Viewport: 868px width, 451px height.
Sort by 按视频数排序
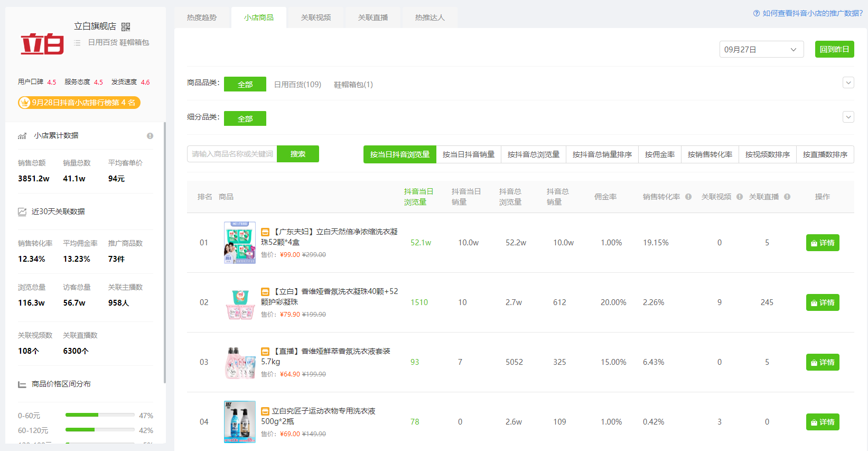(768, 154)
